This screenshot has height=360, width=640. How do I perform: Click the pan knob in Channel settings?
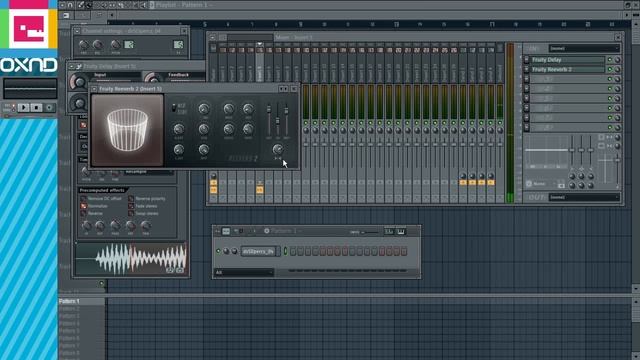pos(84,45)
